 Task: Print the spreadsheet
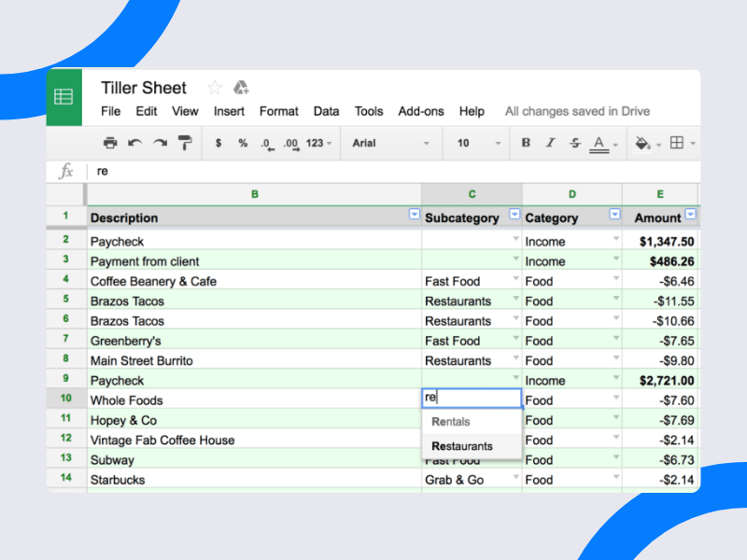click(x=110, y=143)
